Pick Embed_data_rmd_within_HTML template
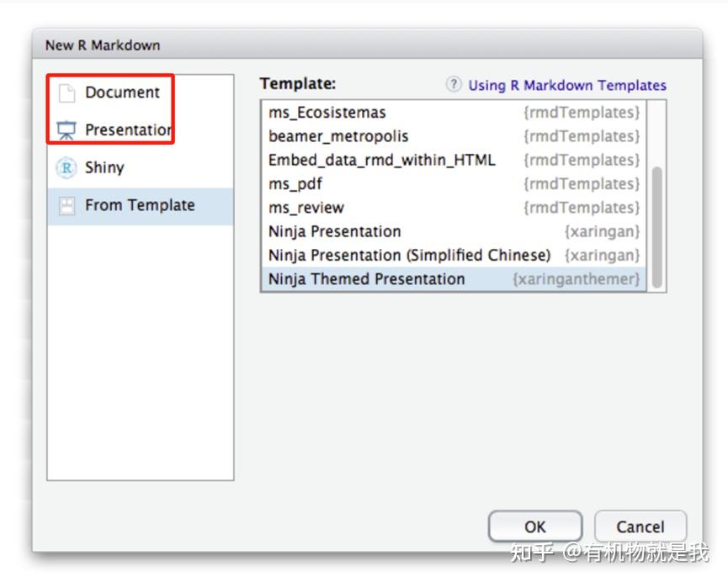The image size is (728, 582). coord(381,160)
